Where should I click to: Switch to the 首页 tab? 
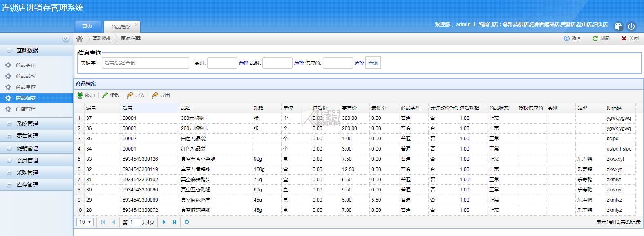pyautogui.click(x=87, y=26)
